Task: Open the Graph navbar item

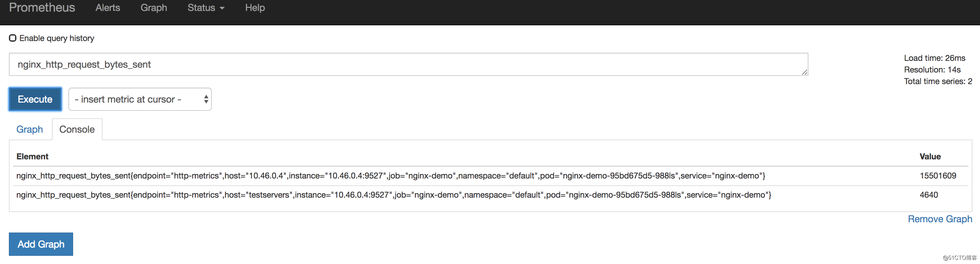Action: tap(154, 8)
